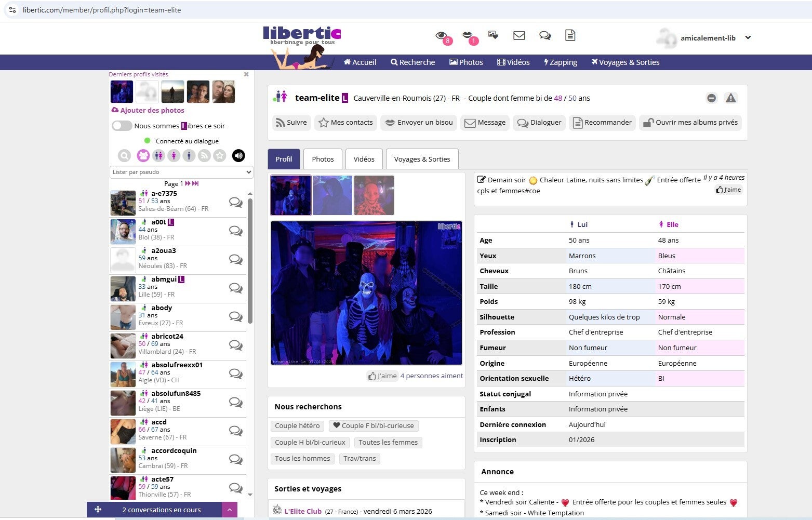
Task: Go to Accueil in navigation bar
Action: click(x=360, y=62)
